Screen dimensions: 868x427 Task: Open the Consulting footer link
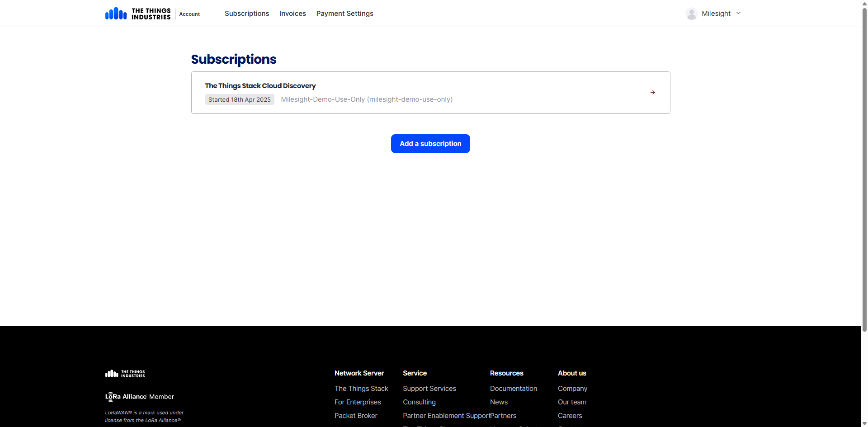click(419, 402)
